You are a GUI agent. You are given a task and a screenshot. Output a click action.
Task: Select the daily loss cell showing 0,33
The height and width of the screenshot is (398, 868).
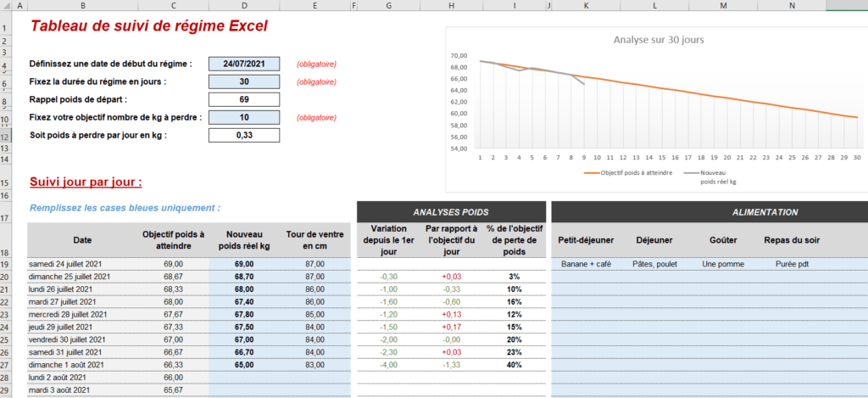click(244, 135)
